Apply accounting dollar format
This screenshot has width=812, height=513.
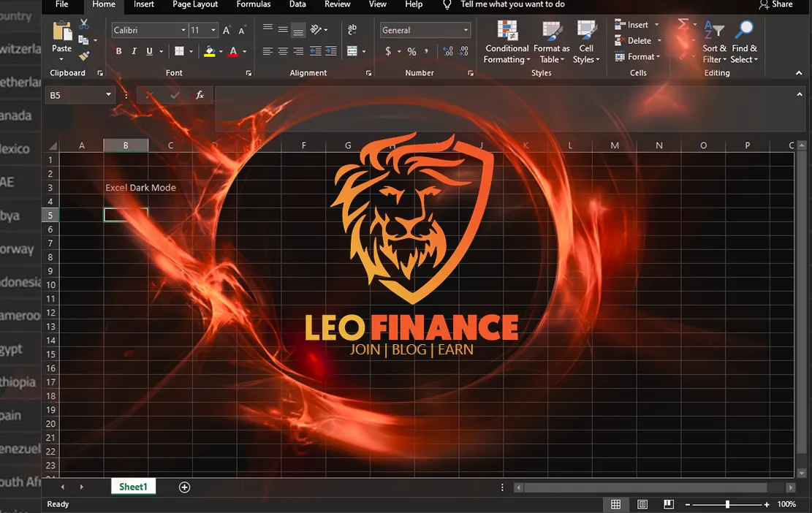click(388, 51)
